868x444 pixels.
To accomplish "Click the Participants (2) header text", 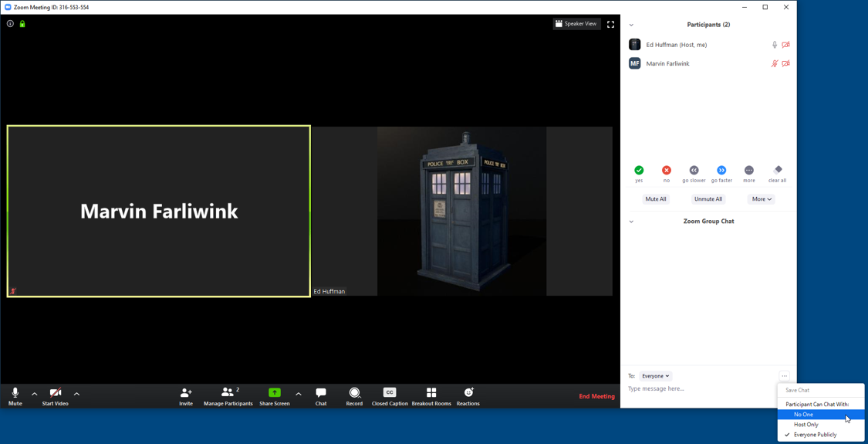I will (x=708, y=25).
